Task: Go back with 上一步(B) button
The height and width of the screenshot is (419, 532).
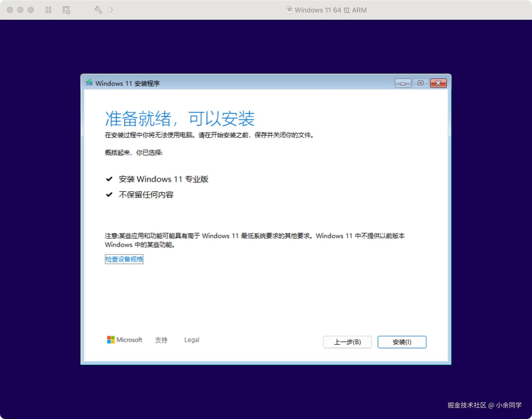Action: pos(347,342)
